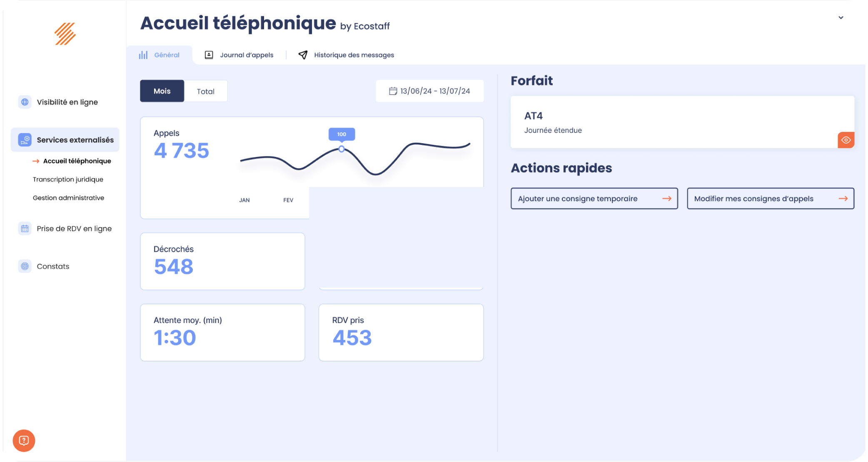This screenshot has width=868, height=462.
Task: Click the Services externalisés sidebar icon
Action: click(x=25, y=140)
